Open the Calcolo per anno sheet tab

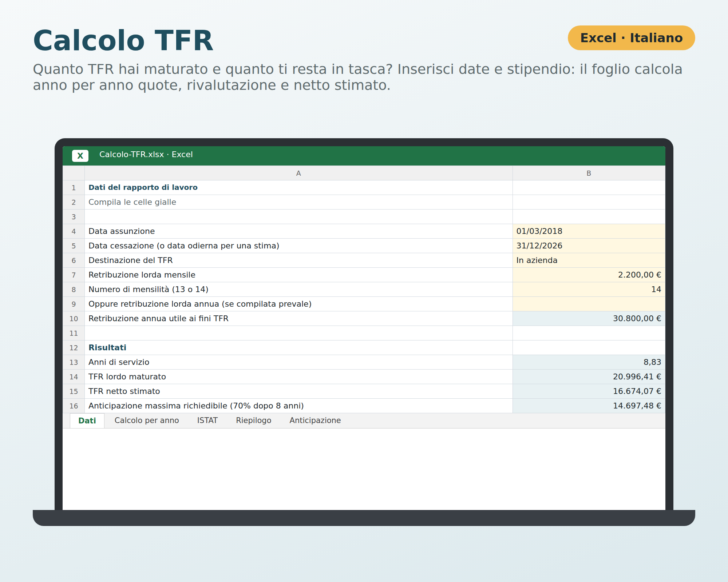[147, 420]
